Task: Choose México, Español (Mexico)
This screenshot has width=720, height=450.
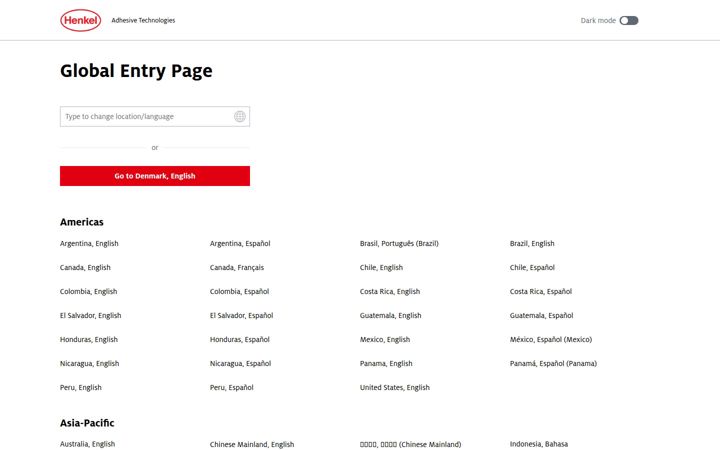Action: (x=551, y=339)
